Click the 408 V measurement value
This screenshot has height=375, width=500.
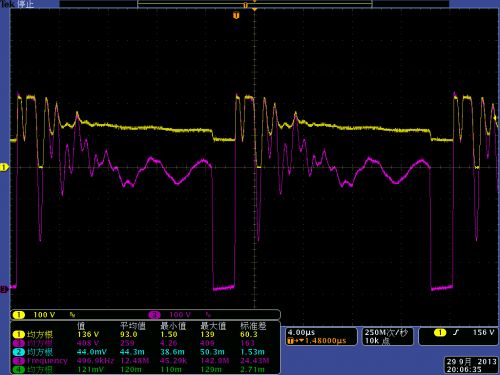pyautogui.click(x=88, y=343)
